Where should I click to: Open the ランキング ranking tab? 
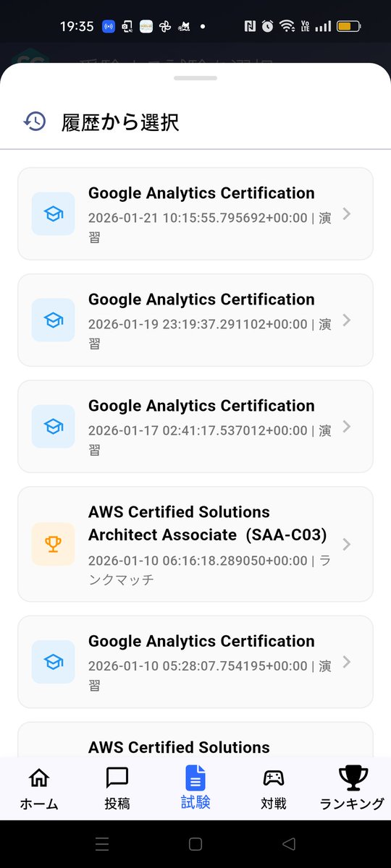353,788
